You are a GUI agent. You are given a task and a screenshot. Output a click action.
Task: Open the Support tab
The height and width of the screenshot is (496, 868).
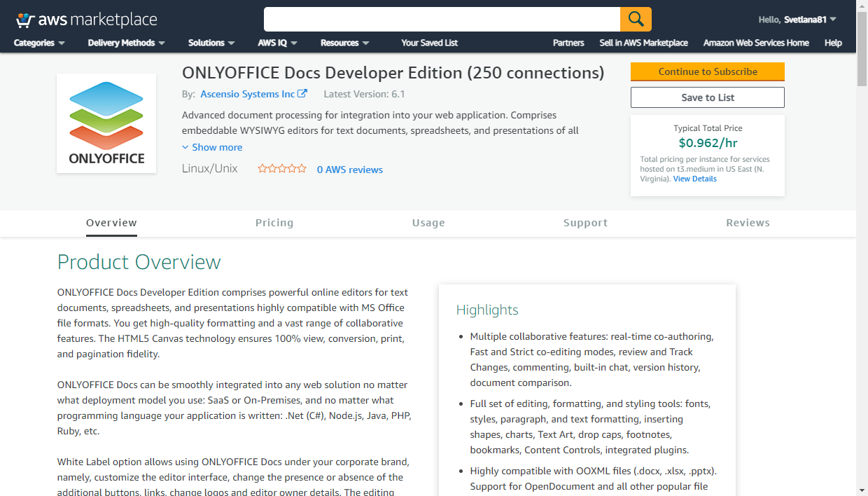pos(585,223)
